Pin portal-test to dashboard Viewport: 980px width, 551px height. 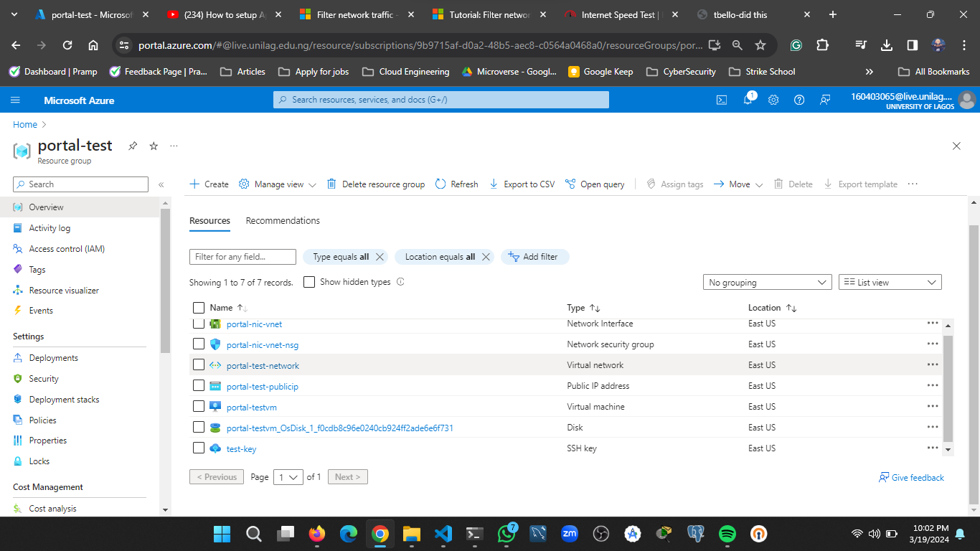coord(133,146)
